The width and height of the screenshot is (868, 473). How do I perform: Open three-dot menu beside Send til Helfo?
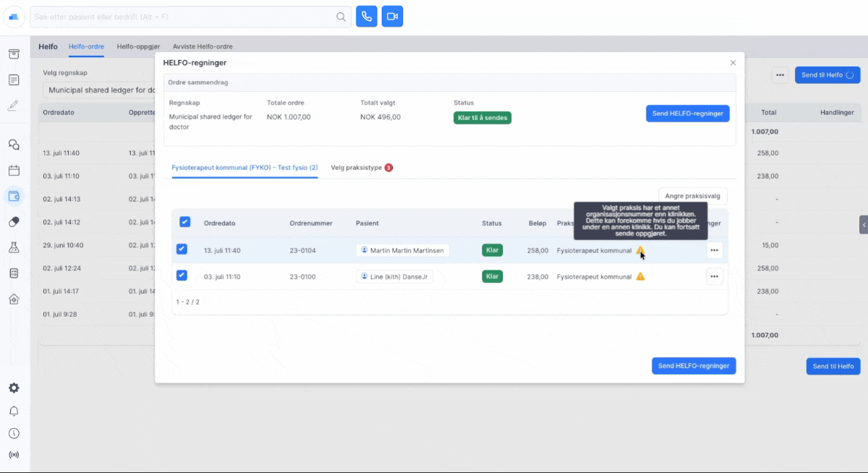(x=780, y=74)
